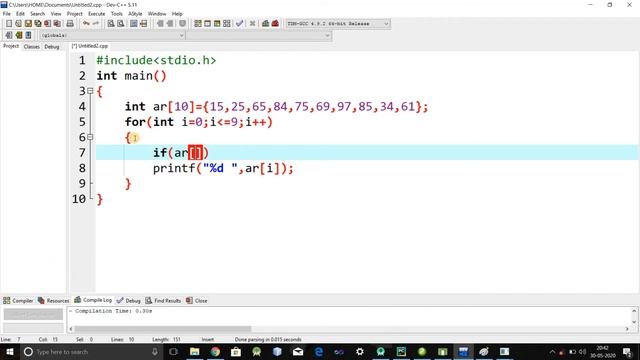Click the Print toolbar icon
The height and width of the screenshot is (360, 640).
coord(70,24)
